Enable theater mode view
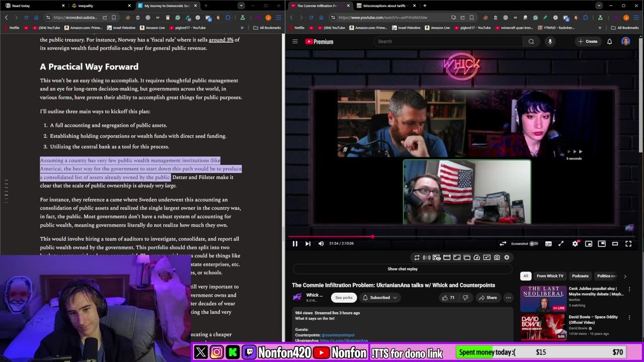The height and width of the screenshot is (362, 644). [x=615, y=243]
